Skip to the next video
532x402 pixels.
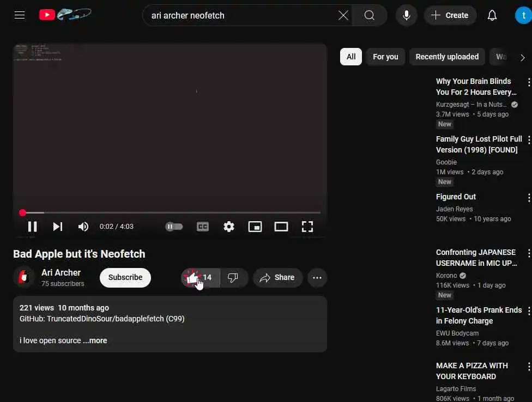[x=58, y=227]
